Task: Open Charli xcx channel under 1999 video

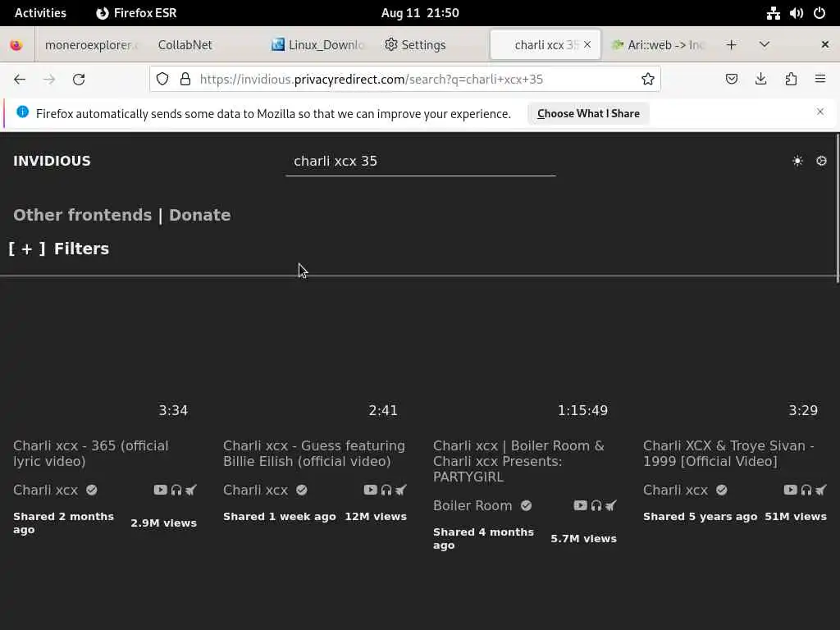Action: pyautogui.click(x=676, y=491)
